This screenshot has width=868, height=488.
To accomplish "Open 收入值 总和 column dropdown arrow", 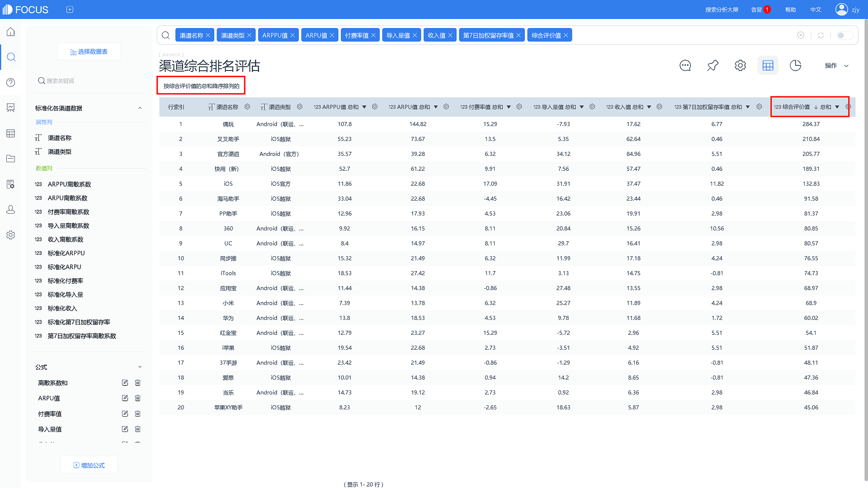I will (649, 107).
